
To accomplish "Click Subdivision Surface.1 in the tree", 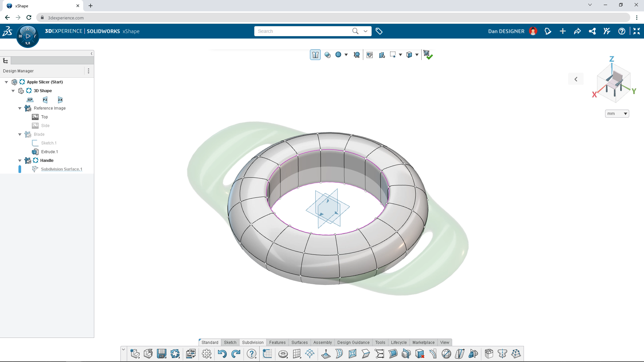I will [x=61, y=169].
